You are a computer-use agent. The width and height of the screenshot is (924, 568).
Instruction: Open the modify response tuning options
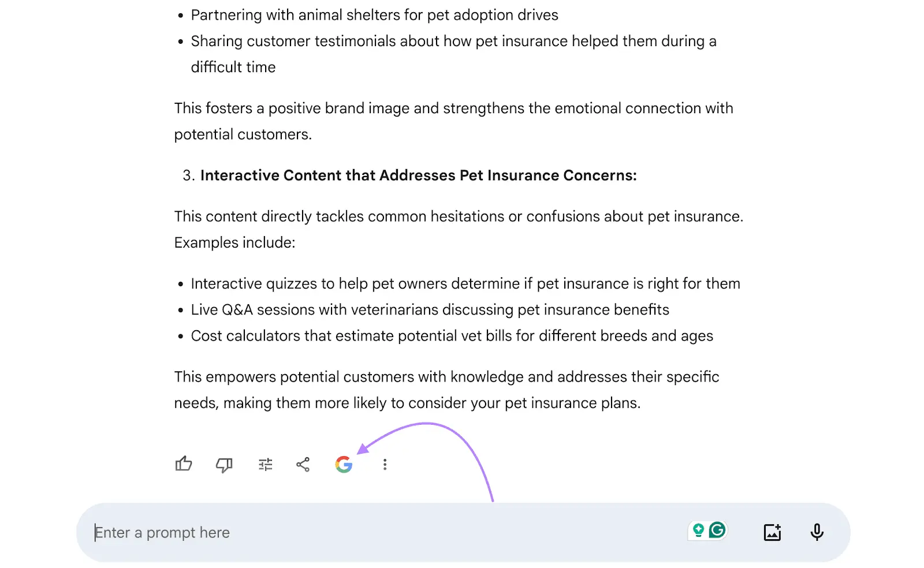[x=266, y=465]
